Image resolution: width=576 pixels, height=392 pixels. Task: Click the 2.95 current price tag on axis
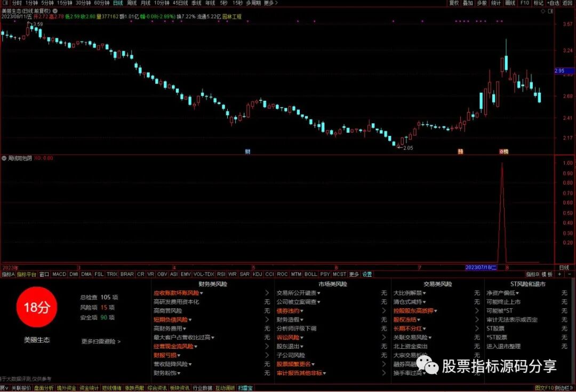click(564, 71)
